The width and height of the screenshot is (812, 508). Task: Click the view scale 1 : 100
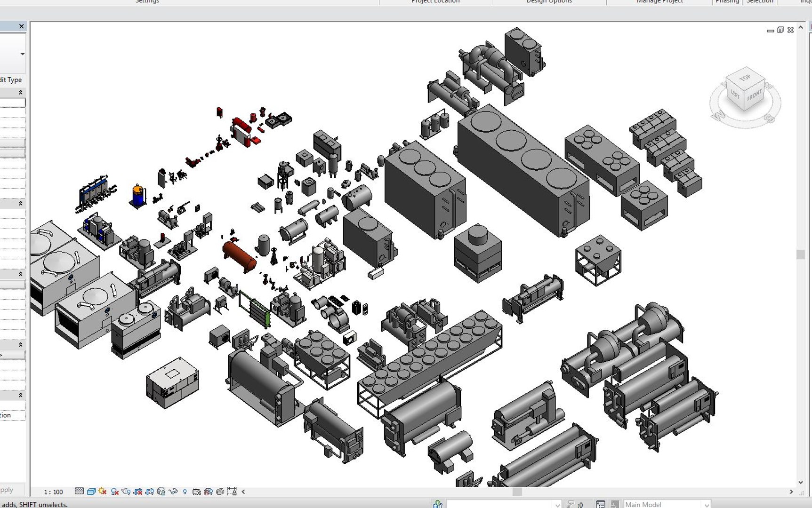point(53,492)
